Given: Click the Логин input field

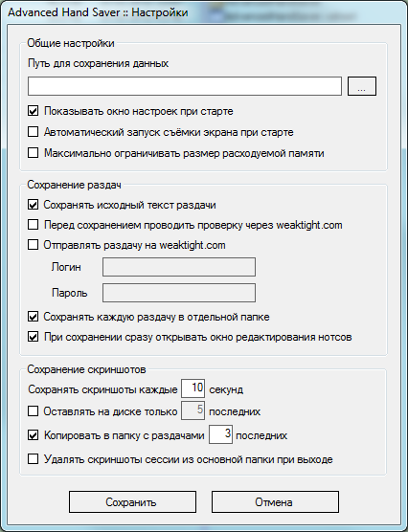Looking at the screenshot, I should click(179, 267).
